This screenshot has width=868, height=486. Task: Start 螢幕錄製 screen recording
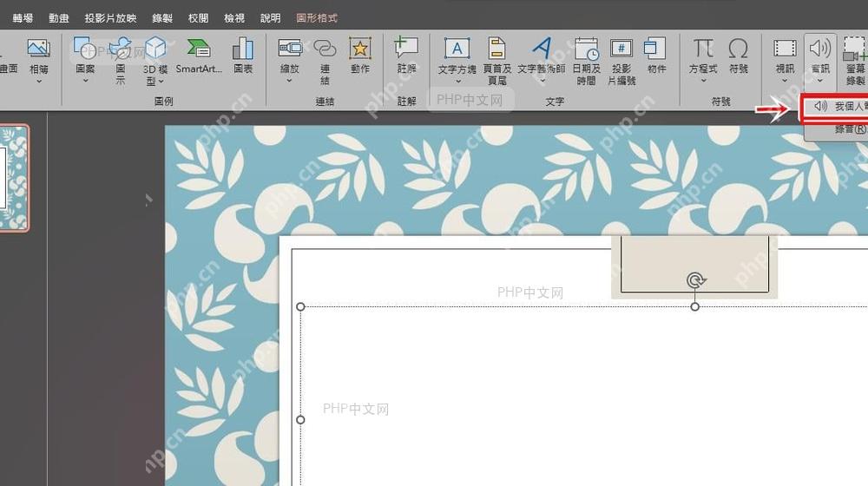click(855, 60)
